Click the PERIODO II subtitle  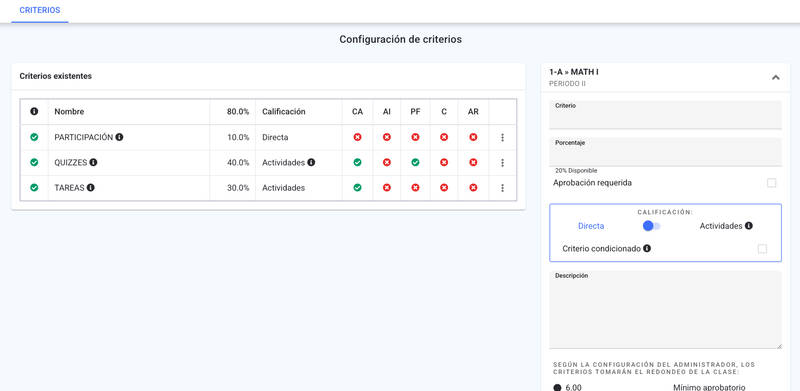tap(567, 83)
